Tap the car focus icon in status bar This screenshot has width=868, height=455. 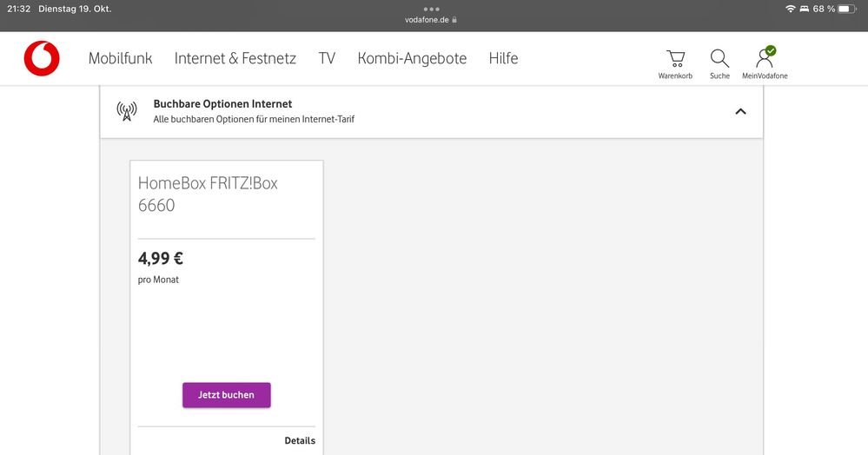[x=805, y=9]
